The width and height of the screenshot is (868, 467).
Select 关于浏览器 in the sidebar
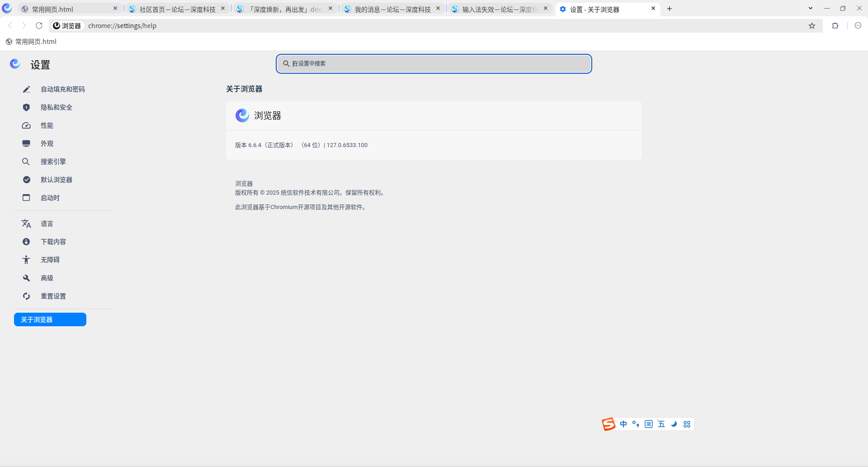50,320
